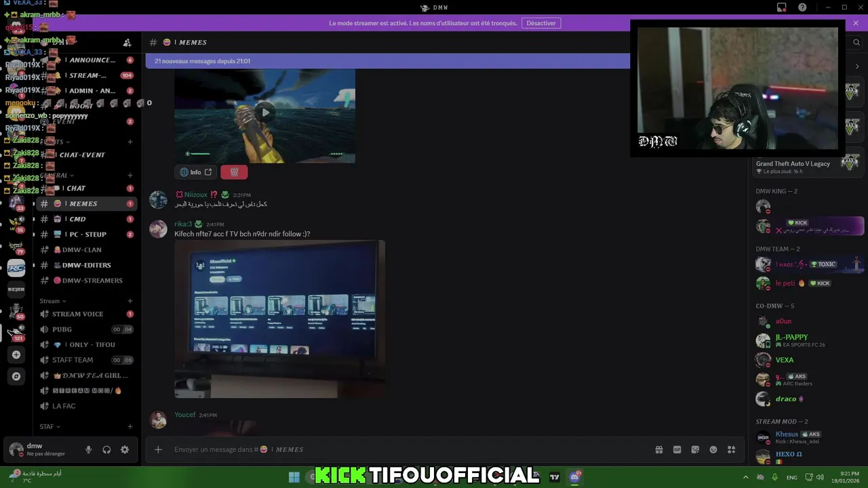The image size is (868, 488).
Task: Open Youcef's profile from the username
Action: [184, 415]
